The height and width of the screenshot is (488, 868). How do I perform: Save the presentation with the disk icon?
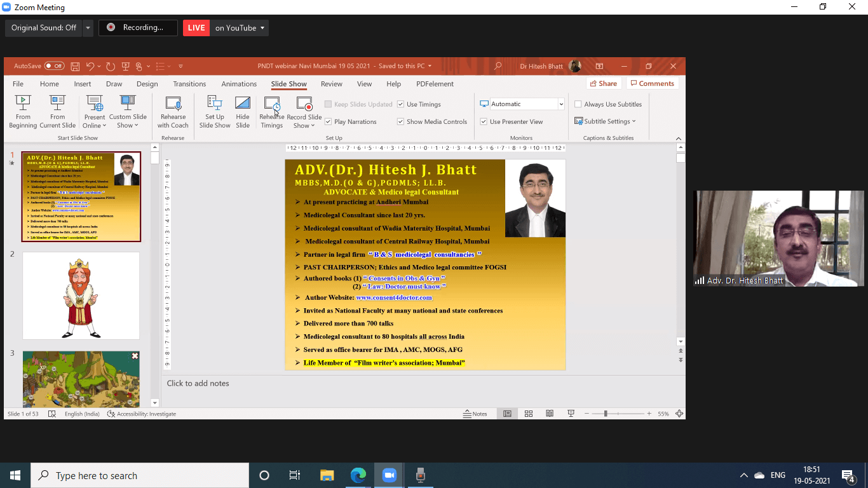click(75, 66)
